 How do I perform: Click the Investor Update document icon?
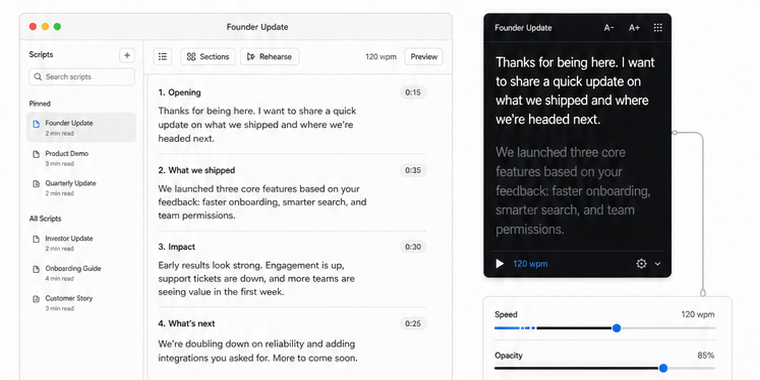point(36,239)
